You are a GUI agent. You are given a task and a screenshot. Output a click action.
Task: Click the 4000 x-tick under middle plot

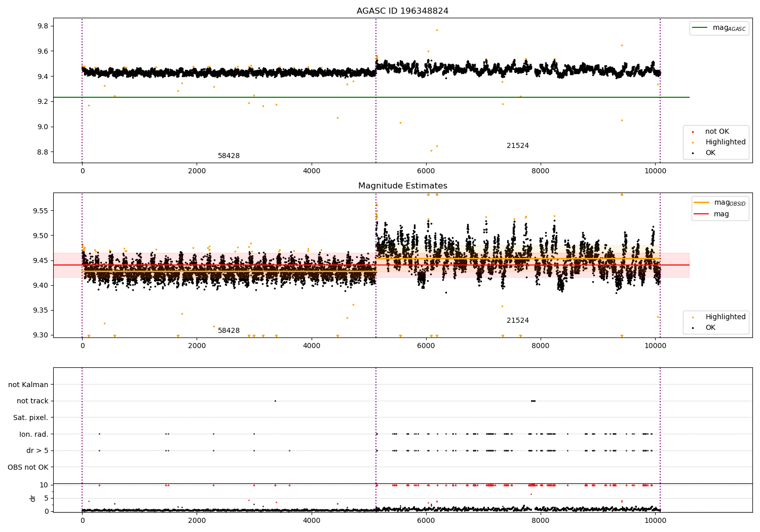[311, 346]
